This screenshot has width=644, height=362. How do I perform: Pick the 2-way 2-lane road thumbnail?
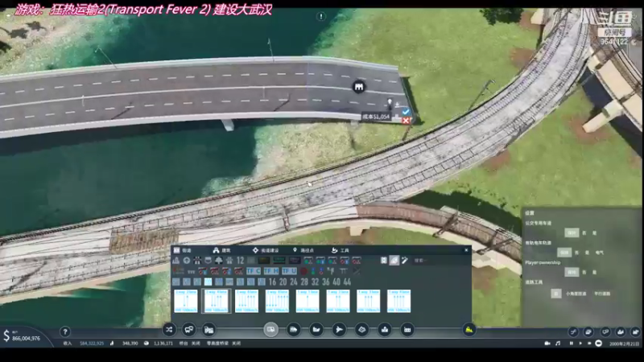pos(186,301)
